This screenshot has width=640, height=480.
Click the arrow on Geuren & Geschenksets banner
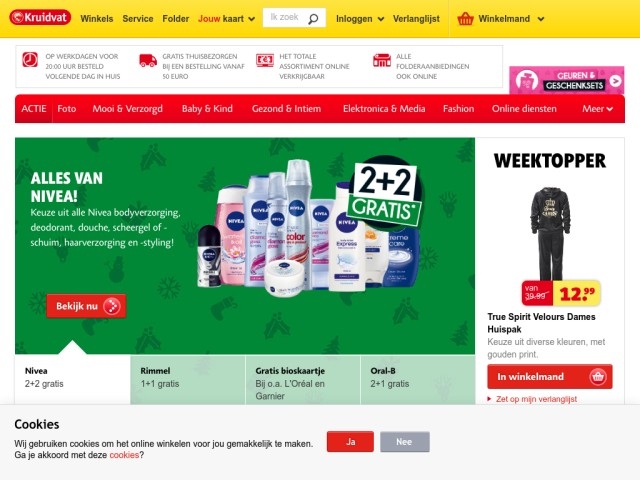(616, 81)
